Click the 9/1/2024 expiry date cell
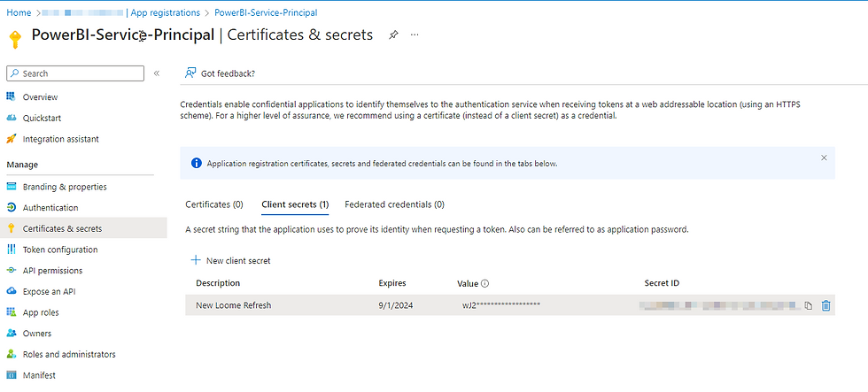 point(396,305)
